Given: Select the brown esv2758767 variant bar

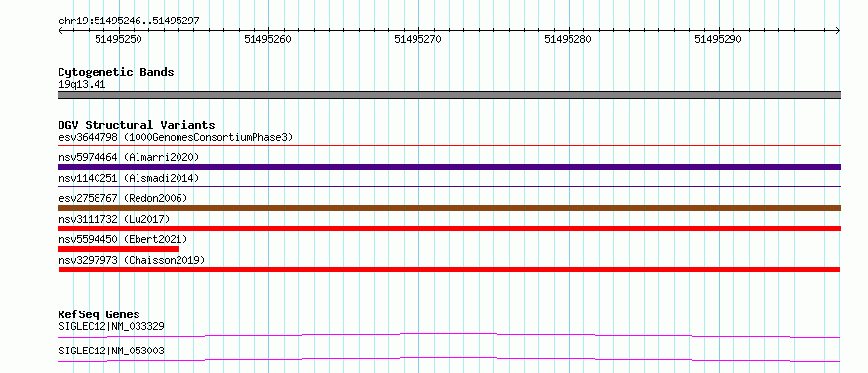Looking at the screenshot, I should pos(449,208).
